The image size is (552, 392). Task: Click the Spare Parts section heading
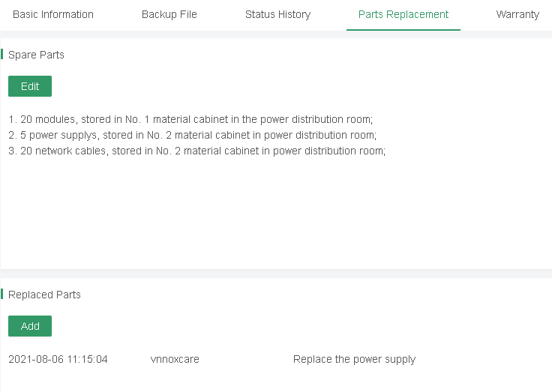[36, 55]
